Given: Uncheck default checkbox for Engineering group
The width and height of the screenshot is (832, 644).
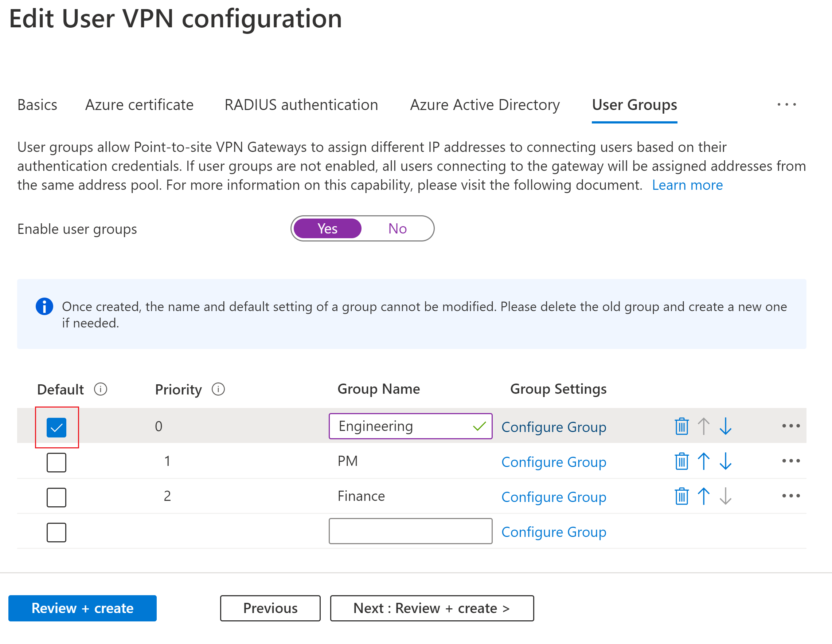Looking at the screenshot, I should pyautogui.click(x=56, y=427).
